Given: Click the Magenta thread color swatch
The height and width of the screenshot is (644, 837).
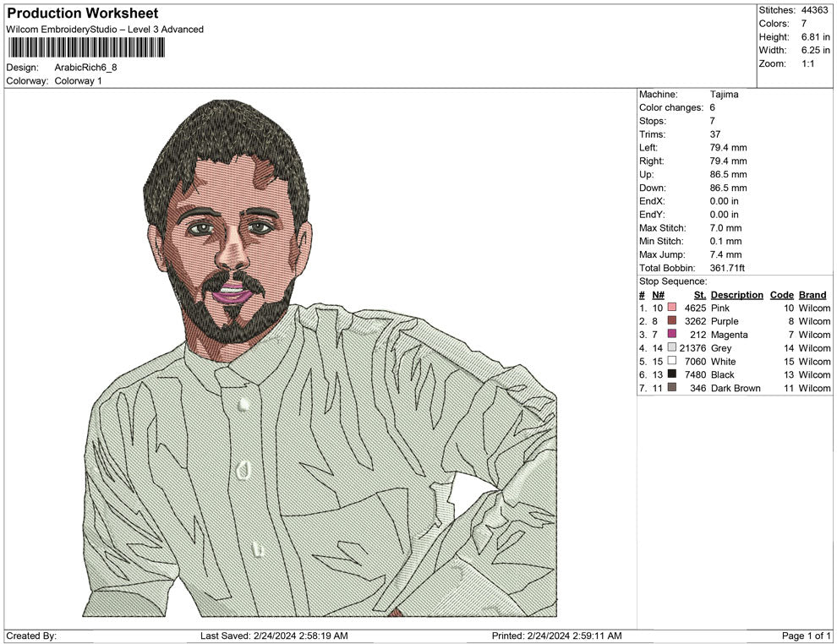Looking at the screenshot, I should pyautogui.click(x=672, y=335).
